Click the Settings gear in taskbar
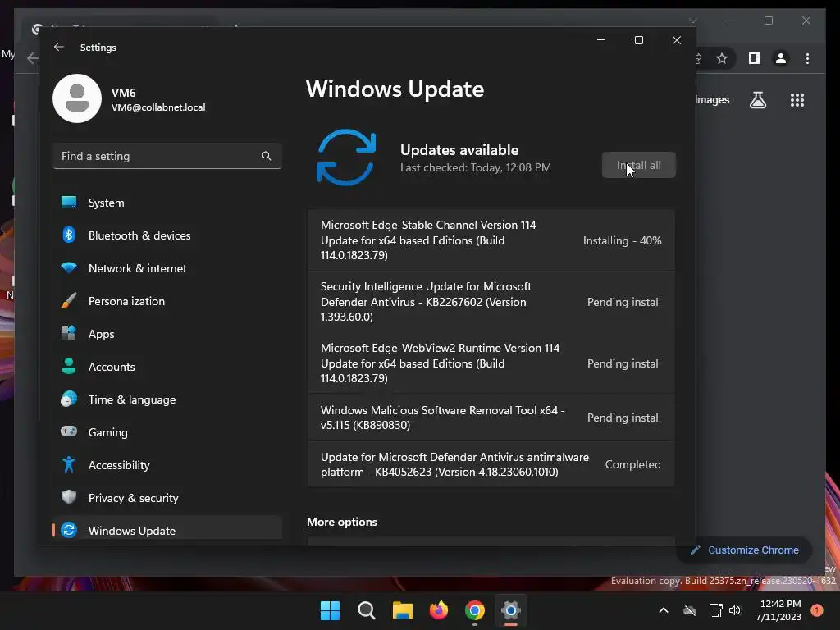 [x=511, y=610]
